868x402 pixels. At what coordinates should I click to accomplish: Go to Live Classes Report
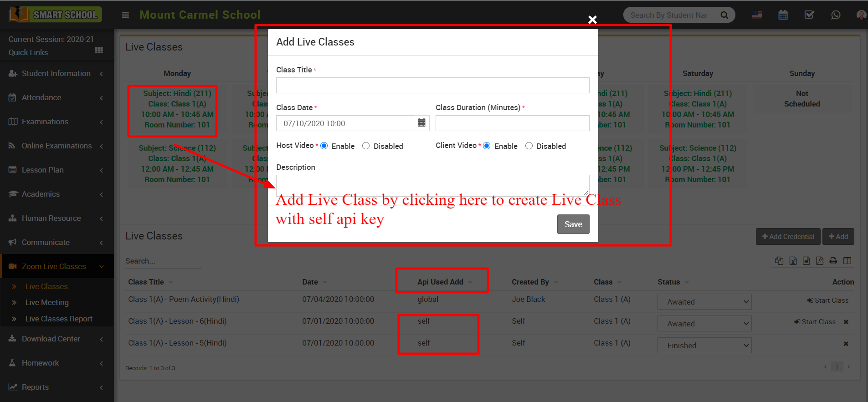coord(59,319)
